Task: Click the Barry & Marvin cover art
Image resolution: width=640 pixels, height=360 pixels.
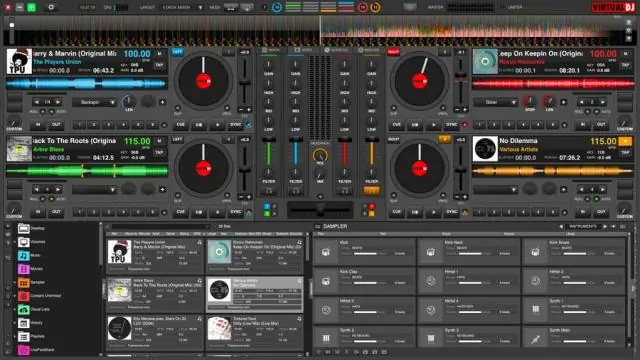Action: coord(19,62)
